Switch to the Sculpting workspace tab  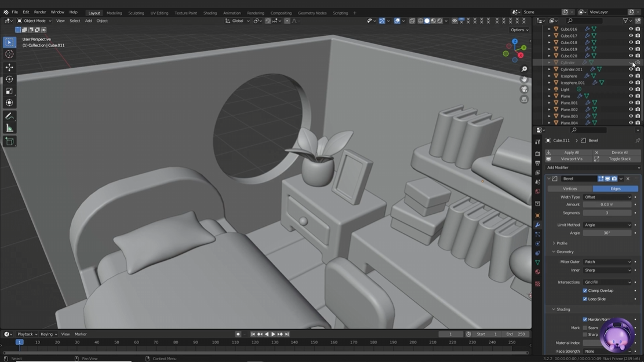(x=136, y=13)
